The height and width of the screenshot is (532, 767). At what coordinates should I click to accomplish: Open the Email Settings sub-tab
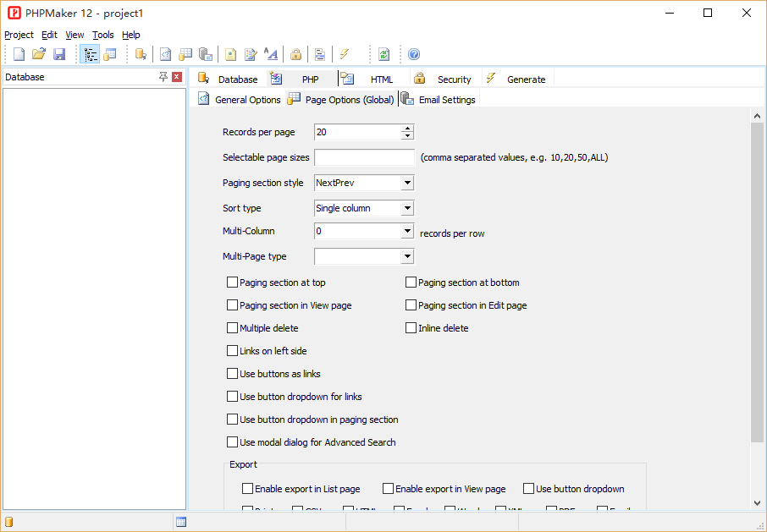point(439,100)
